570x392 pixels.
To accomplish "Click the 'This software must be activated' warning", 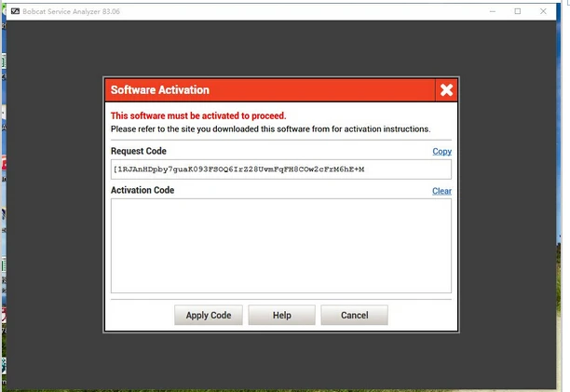I will (x=198, y=115).
